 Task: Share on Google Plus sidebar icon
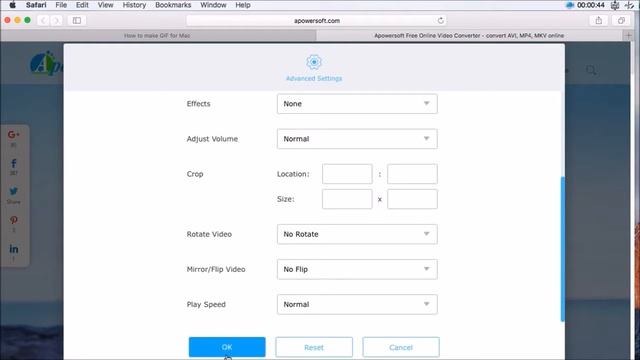pyautogui.click(x=13, y=135)
